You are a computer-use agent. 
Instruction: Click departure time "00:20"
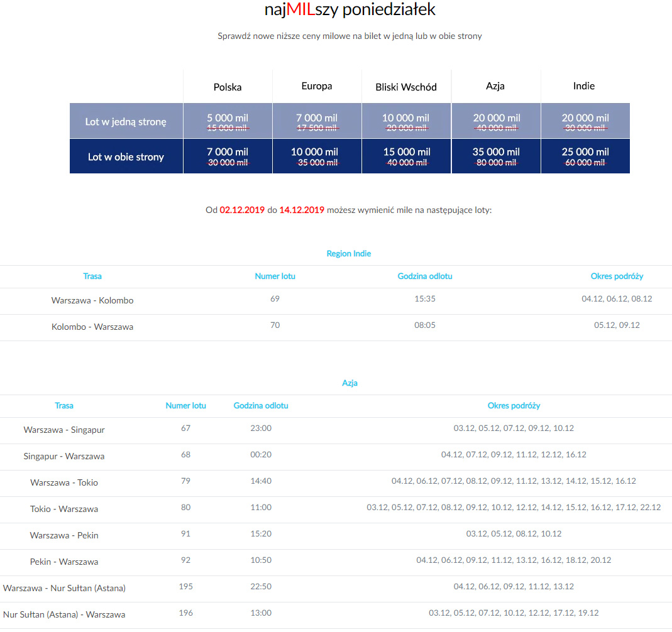click(x=261, y=454)
